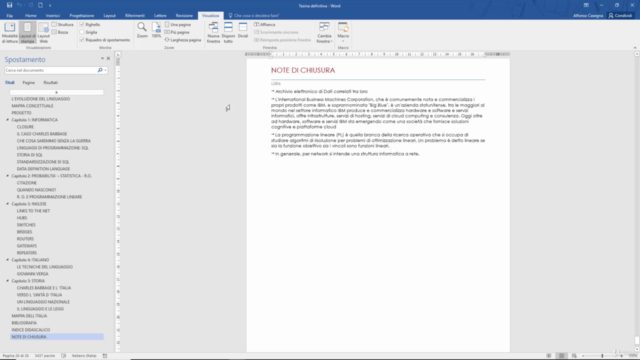The height and width of the screenshot is (360, 640).
Task: Open the File tab
Action: 10,16
